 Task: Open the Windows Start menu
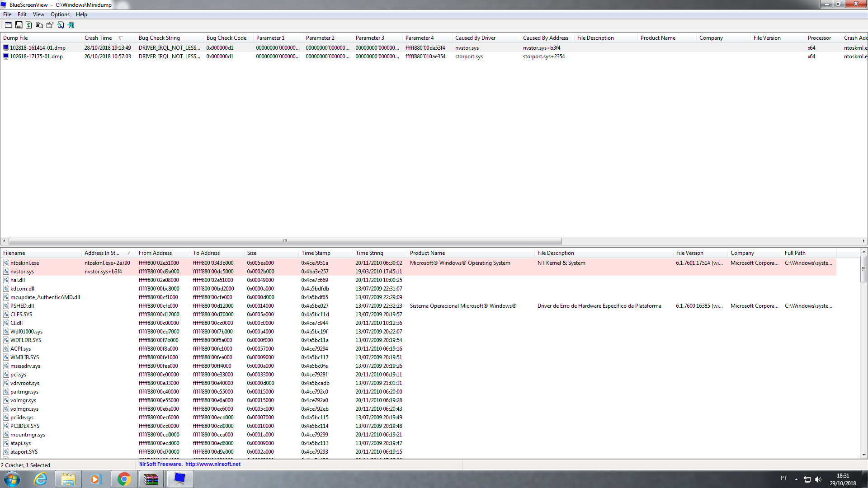tap(12, 479)
